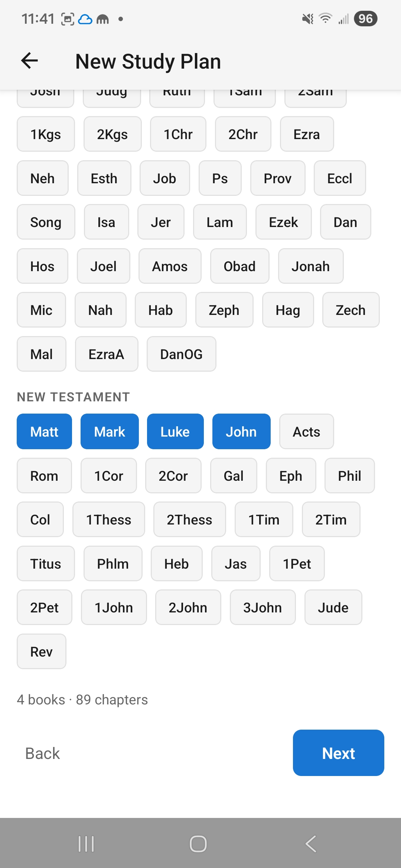
Task: Deselect John from the selected books
Action: click(x=241, y=431)
